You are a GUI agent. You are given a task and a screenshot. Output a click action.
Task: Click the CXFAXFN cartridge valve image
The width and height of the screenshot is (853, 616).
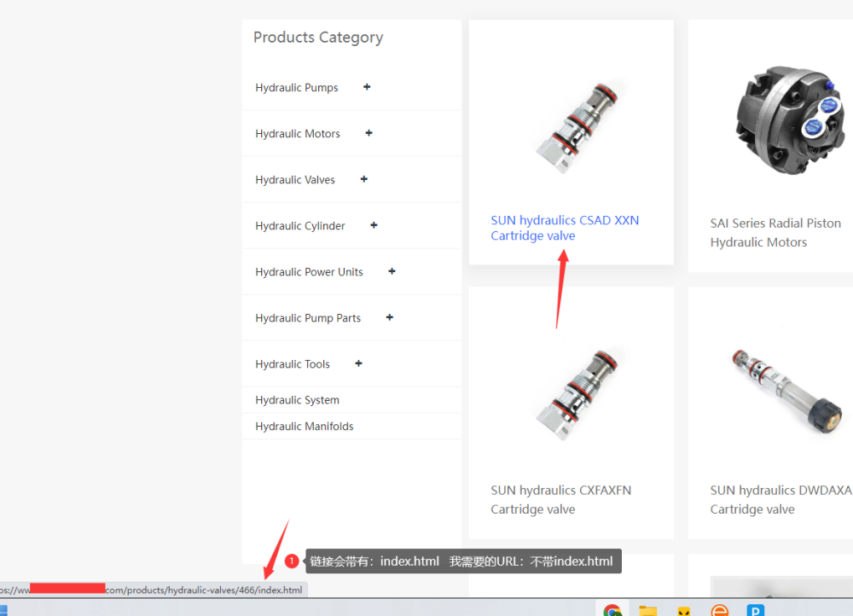[x=577, y=394]
